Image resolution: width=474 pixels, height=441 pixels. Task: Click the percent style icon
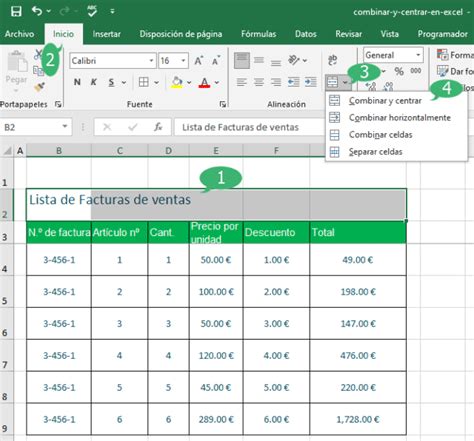pos(399,71)
